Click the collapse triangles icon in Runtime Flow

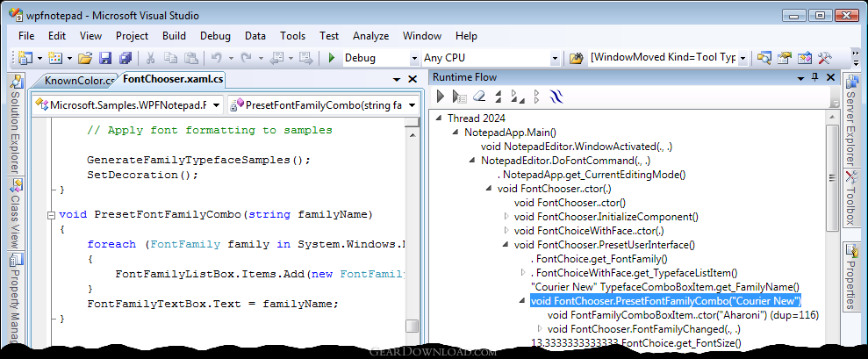(x=499, y=97)
